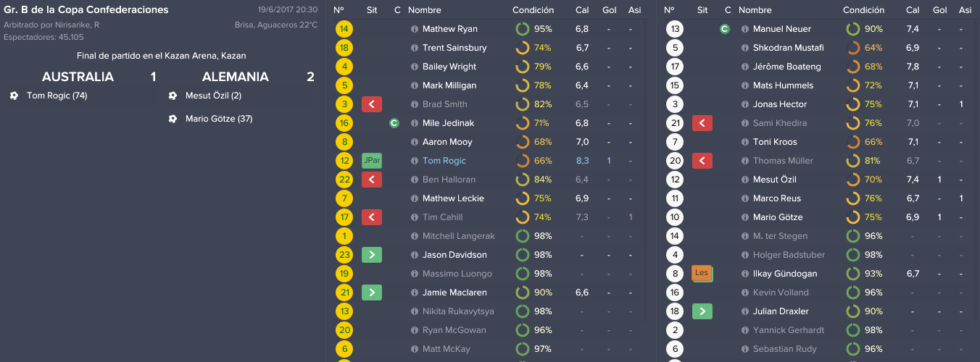Open Mesut Özil's player profile in list
This screenshot has width=980, height=362.
click(776, 180)
